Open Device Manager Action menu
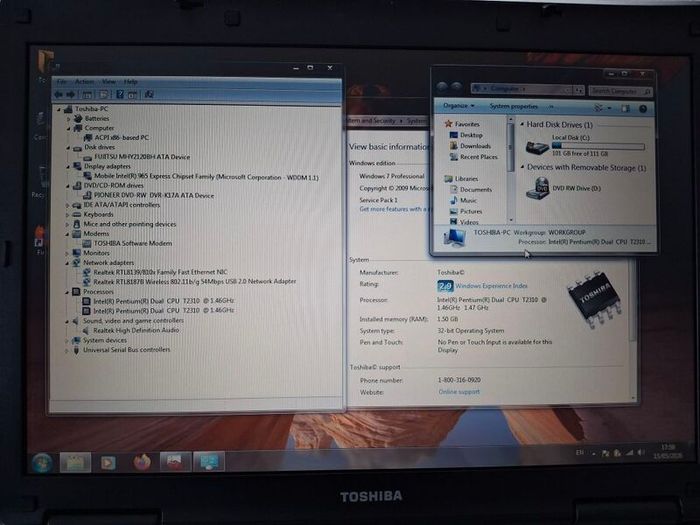The height and width of the screenshot is (525, 700). (x=84, y=82)
